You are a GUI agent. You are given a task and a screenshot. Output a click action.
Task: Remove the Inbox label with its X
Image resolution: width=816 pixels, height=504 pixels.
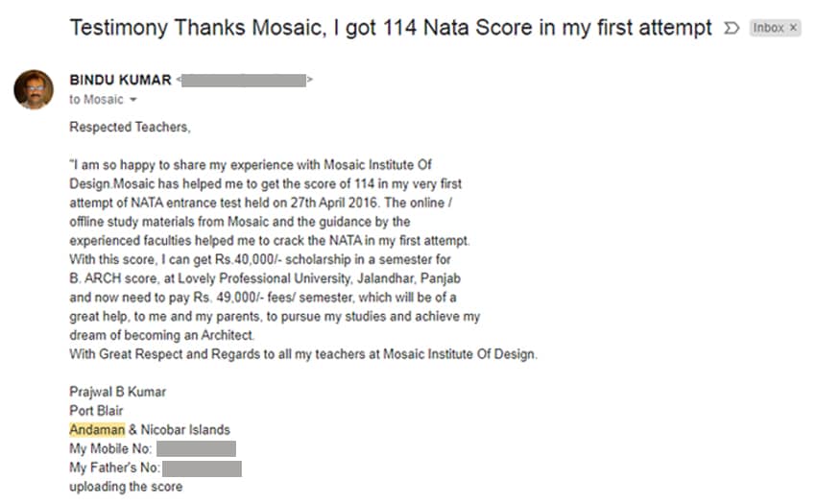[x=793, y=28]
